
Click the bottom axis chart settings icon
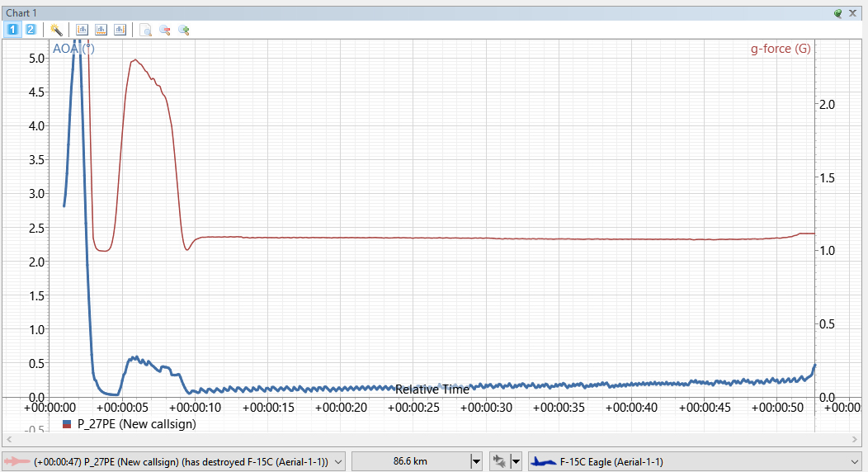click(101, 30)
